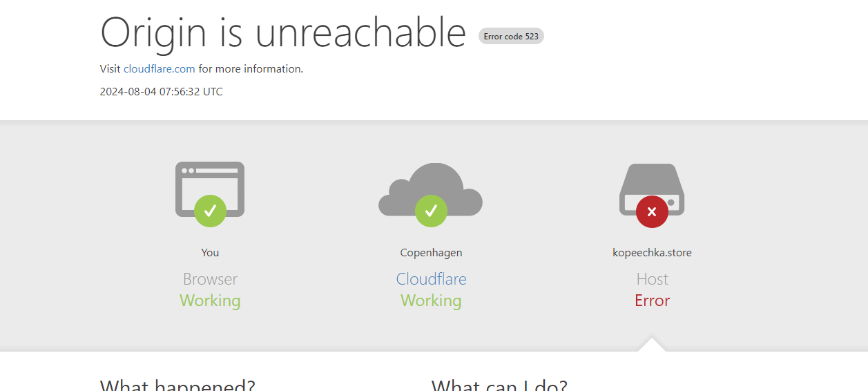Click the host server drive icon
Image resolution: width=868 pixels, height=391 pixels.
(x=652, y=189)
